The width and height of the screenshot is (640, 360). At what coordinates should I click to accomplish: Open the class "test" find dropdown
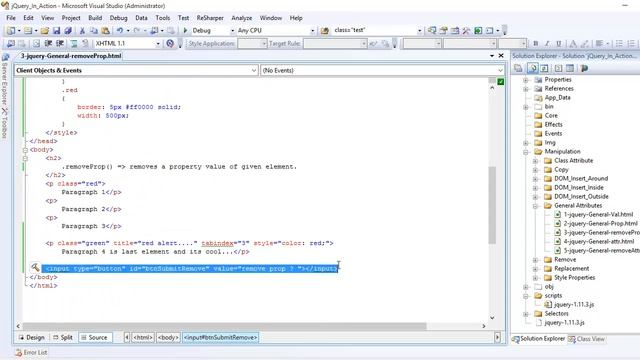(419, 31)
